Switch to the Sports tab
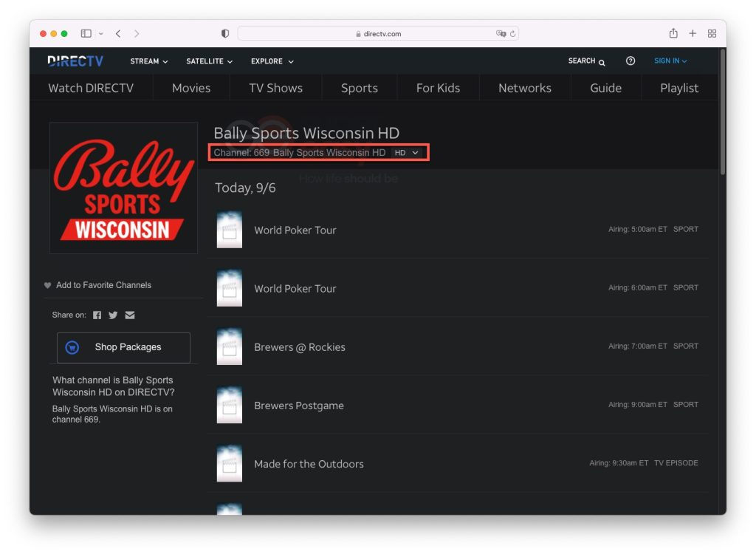Viewport: 756px width, 554px height. coord(360,88)
